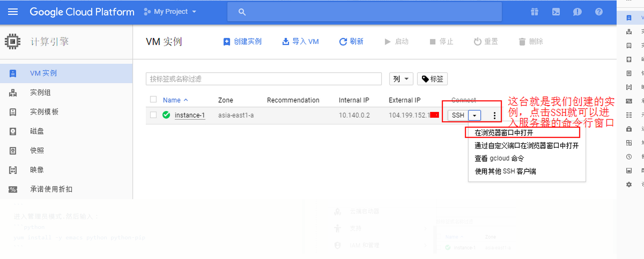This screenshot has width=644, height=259.
Task: Open the My Project selector dropdown
Action: (x=170, y=12)
